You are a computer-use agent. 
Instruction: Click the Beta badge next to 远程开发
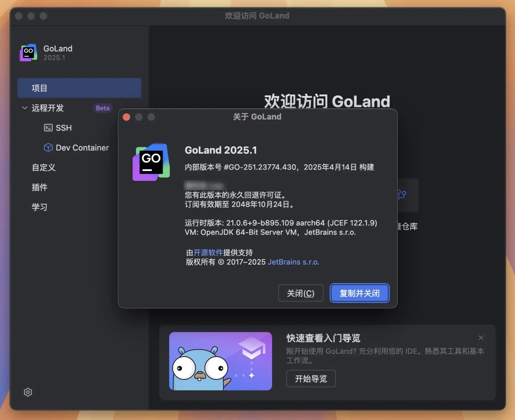pyautogui.click(x=102, y=108)
